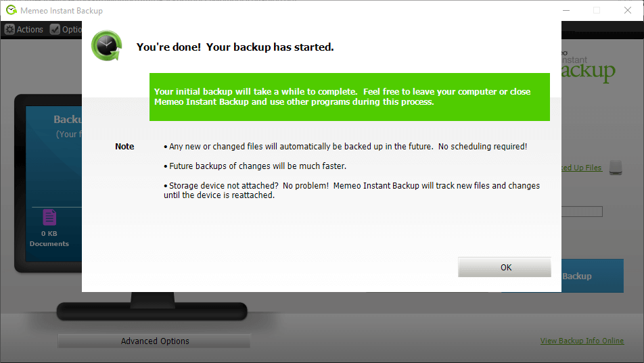Screen dimensions: 644x363
Task: Open Advanced Options
Action: click(154, 341)
